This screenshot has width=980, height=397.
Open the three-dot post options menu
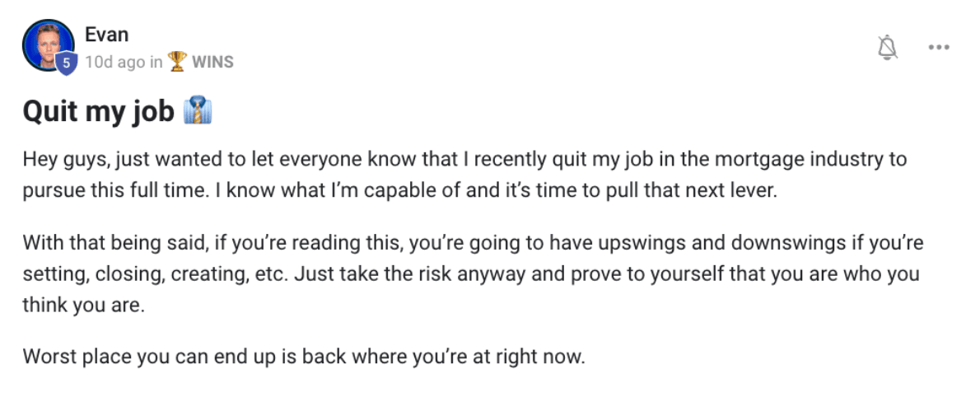pos(939,48)
